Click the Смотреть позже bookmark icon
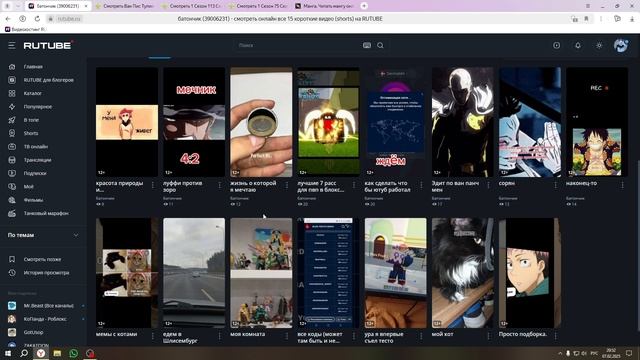This screenshot has width=640, height=360. (12, 259)
